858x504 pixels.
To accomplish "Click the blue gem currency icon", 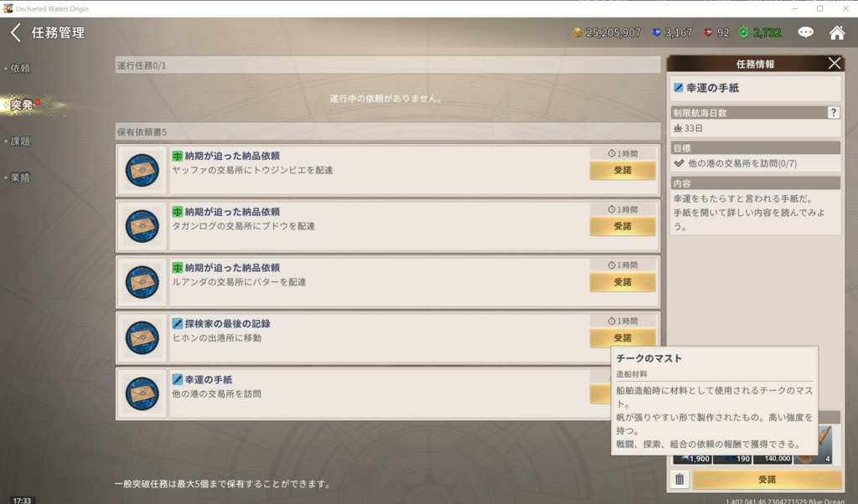I will (656, 33).
